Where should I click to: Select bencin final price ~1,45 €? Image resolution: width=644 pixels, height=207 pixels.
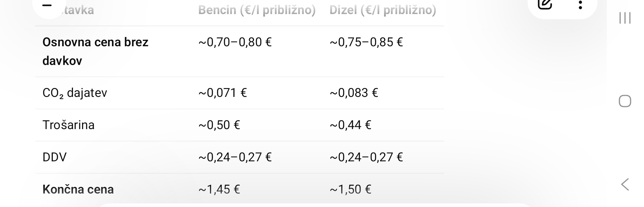pos(219,189)
